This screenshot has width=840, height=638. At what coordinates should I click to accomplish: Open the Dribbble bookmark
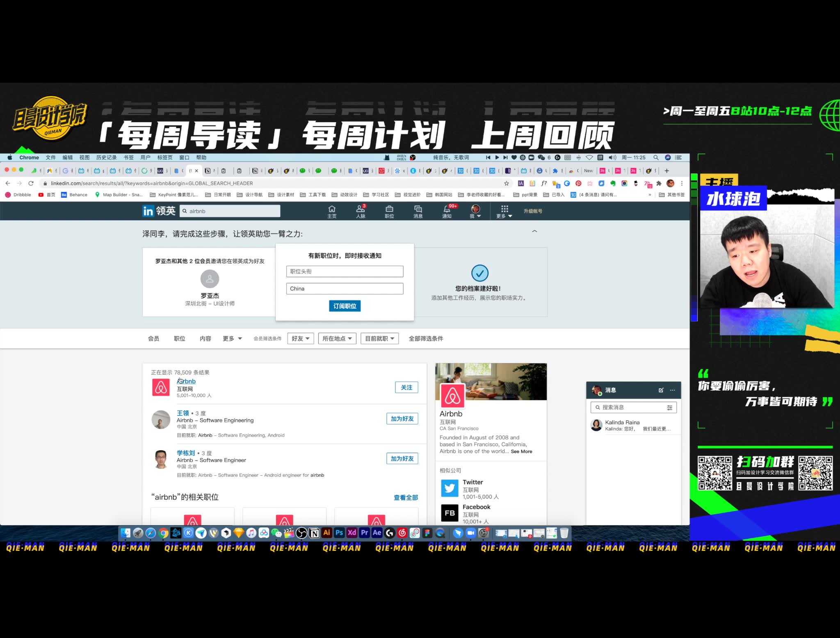pos(18,195)
